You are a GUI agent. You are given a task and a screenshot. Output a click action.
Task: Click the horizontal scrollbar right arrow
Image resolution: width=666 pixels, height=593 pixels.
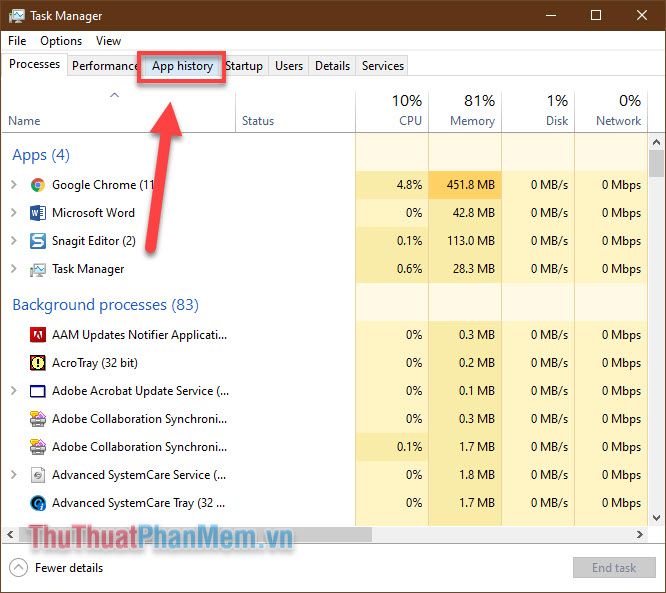640,534
